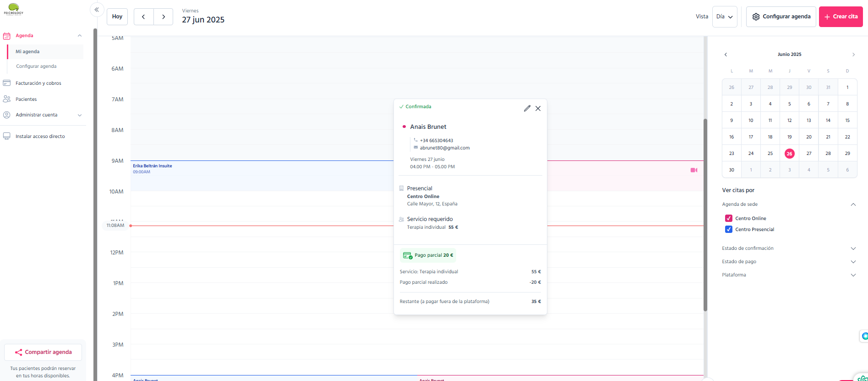Viewport: 868px width, 381px height.
Task: Click Terapia individual 55 € service text
Action: pos(432,227)
